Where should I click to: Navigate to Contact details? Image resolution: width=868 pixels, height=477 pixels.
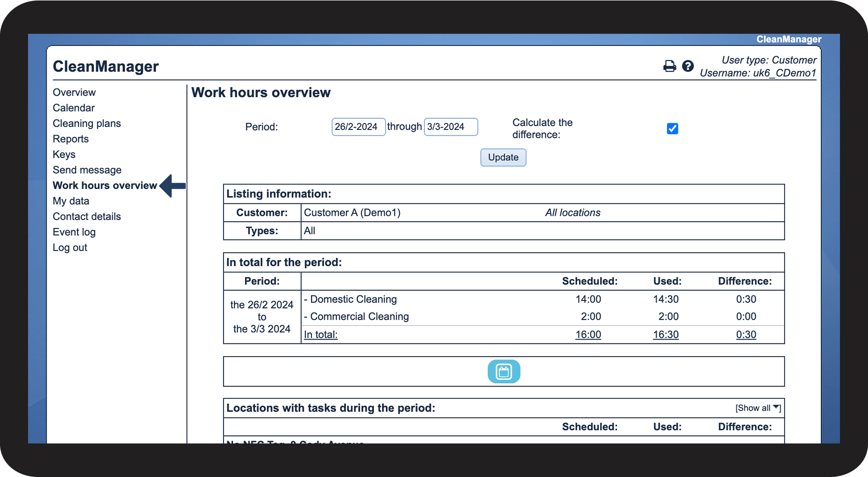86,217
